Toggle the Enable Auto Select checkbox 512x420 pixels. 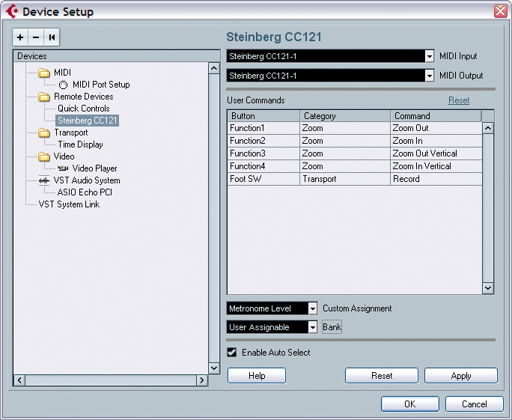(x=232, y=352)
